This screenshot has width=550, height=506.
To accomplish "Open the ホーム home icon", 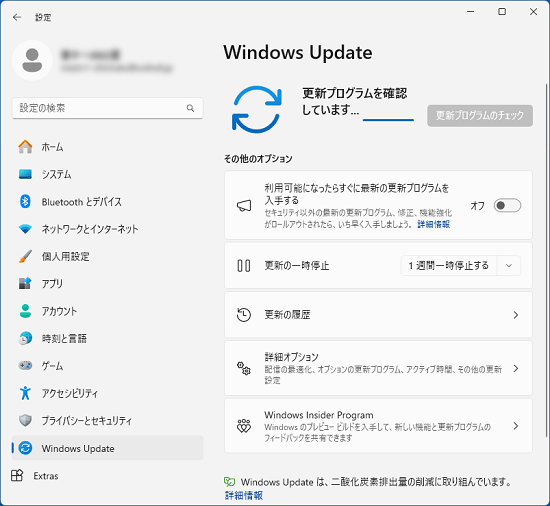I will [x=25, y=147].
